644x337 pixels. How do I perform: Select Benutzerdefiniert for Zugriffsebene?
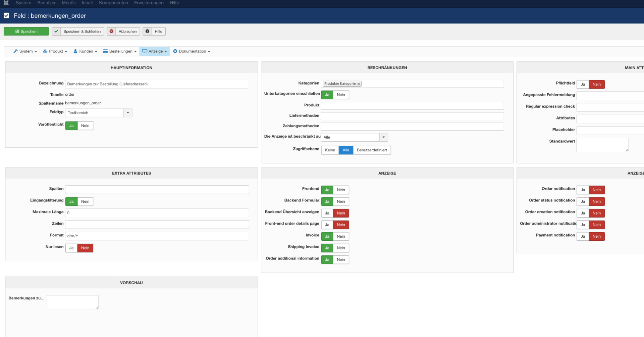tap(372, 150)
